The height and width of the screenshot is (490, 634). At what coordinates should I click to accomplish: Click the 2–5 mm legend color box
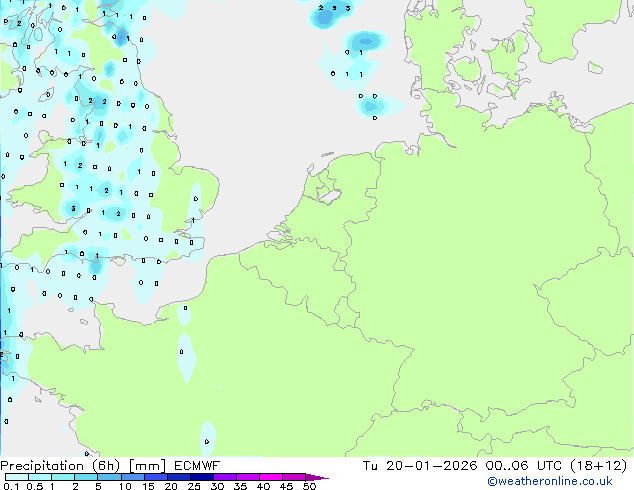point(86,477)
